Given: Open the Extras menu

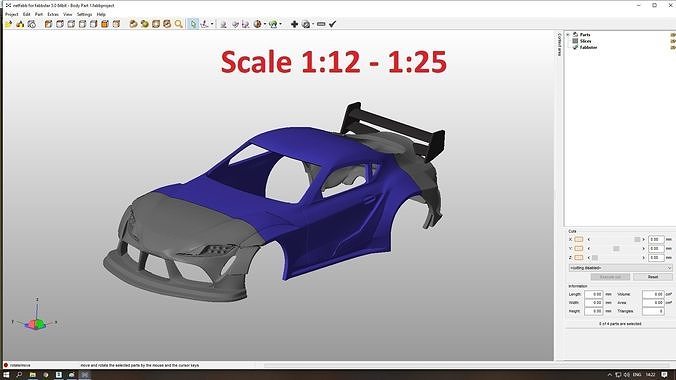Looking at the screenshot, I should click(53, 14).
